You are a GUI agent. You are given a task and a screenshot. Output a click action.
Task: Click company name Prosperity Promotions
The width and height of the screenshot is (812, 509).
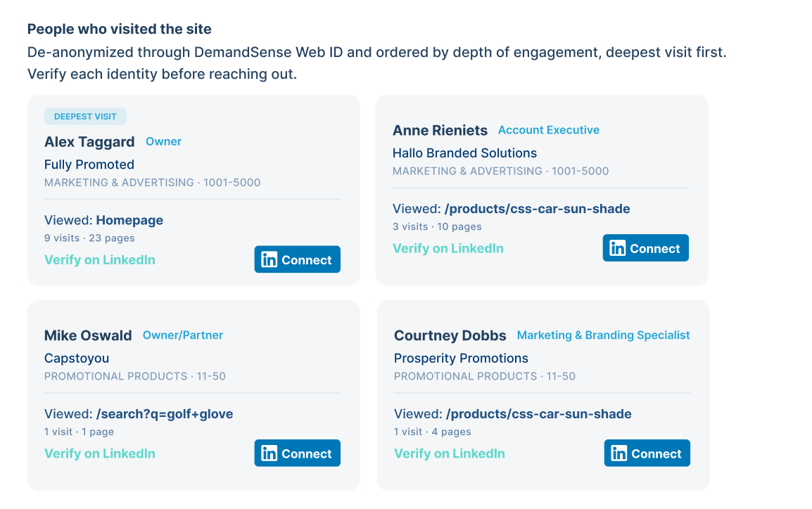point(461,359)
